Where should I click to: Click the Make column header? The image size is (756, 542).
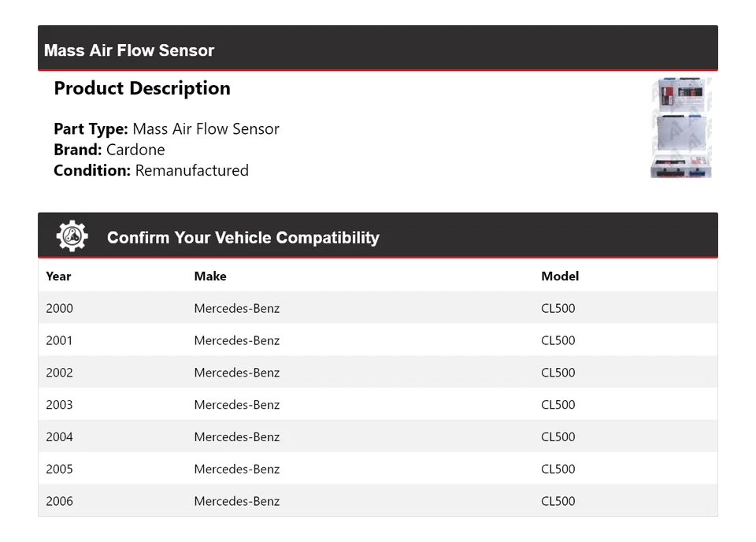[x=210, y=277]
